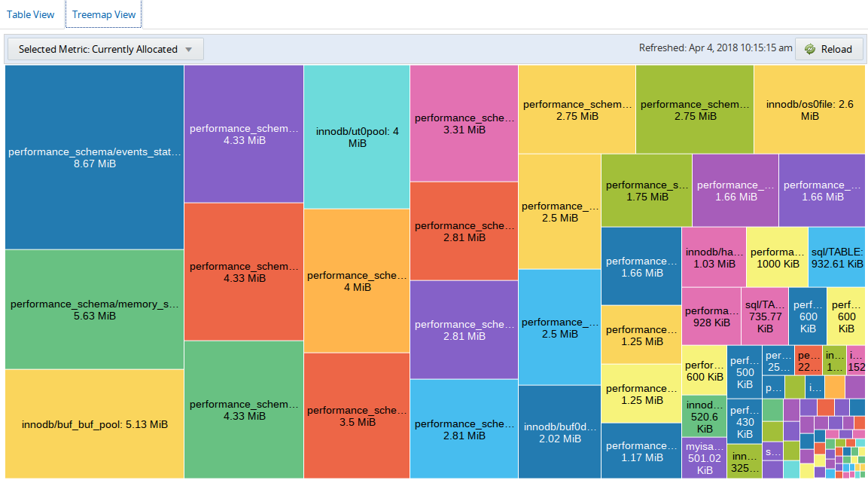The width and height of the screenshot is (868, 480).
Task: Select the Treemap View tab
Action: point(104,14)
